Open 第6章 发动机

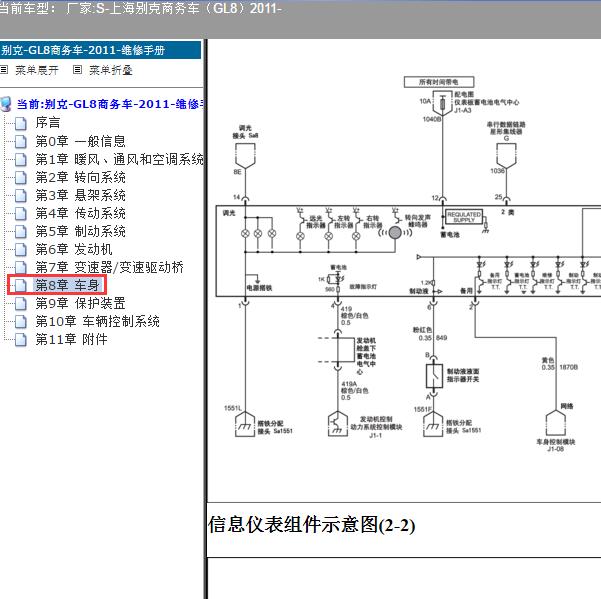tap(74, 249)
